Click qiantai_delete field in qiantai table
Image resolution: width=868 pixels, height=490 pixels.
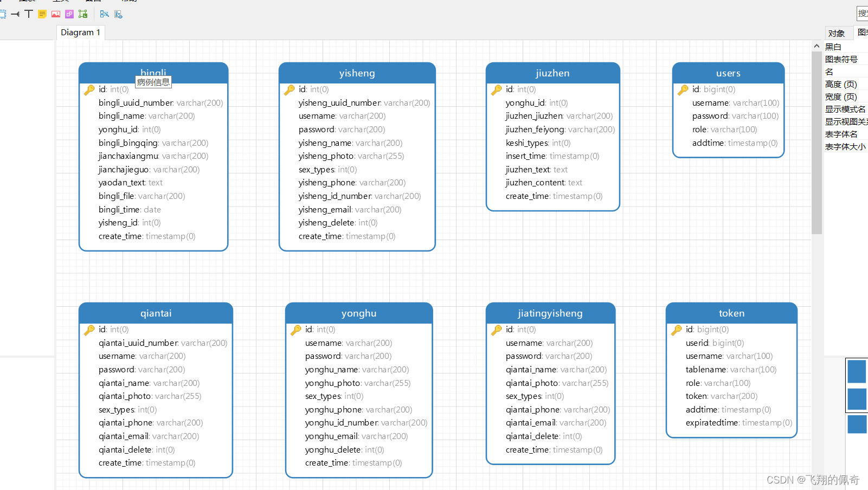click(137, 450)
